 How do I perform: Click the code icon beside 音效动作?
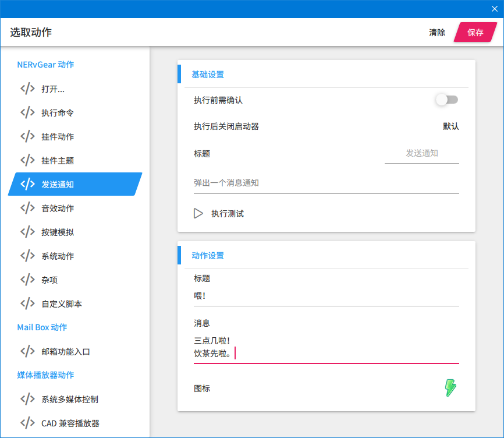tap(27, 208)
